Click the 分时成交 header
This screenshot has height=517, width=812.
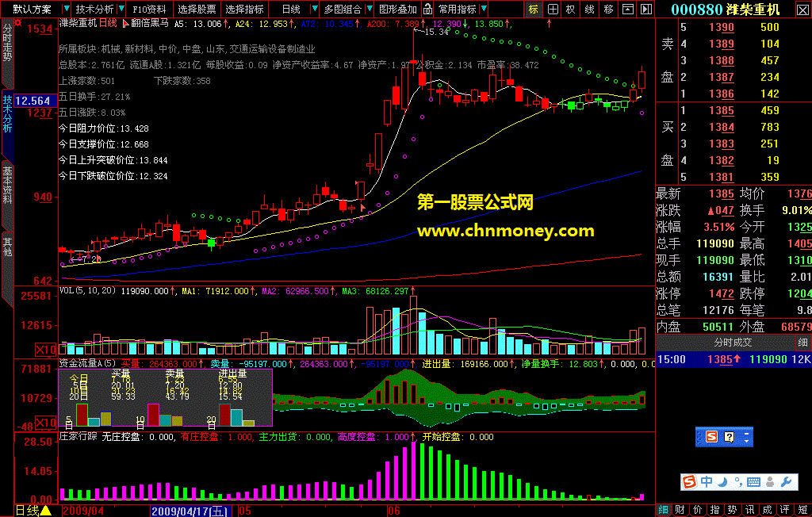pos(732,343)
